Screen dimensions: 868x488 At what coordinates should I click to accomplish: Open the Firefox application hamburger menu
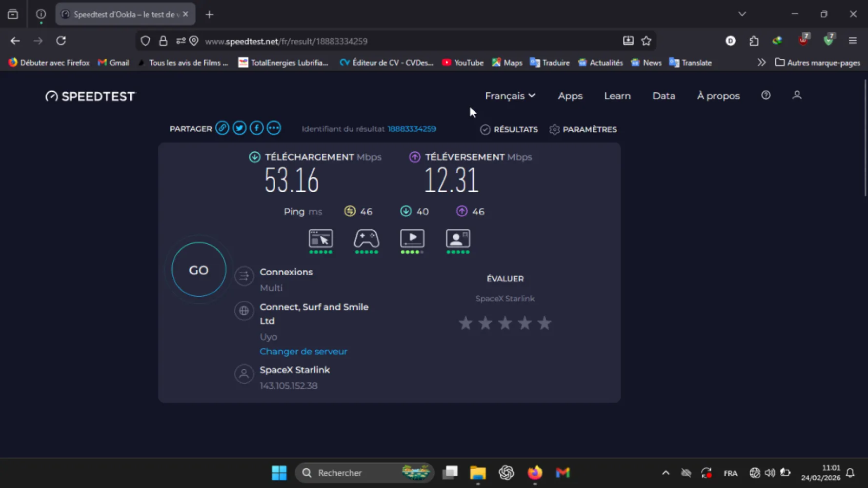(x=853, y=41)
